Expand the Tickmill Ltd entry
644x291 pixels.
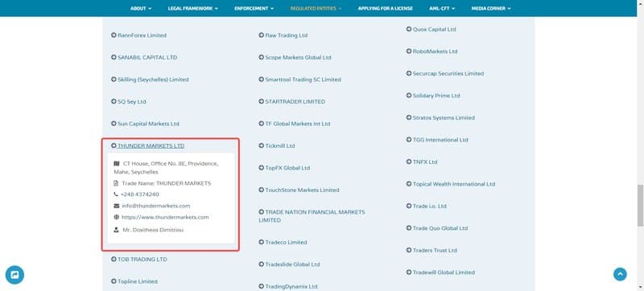pos(277,146)
